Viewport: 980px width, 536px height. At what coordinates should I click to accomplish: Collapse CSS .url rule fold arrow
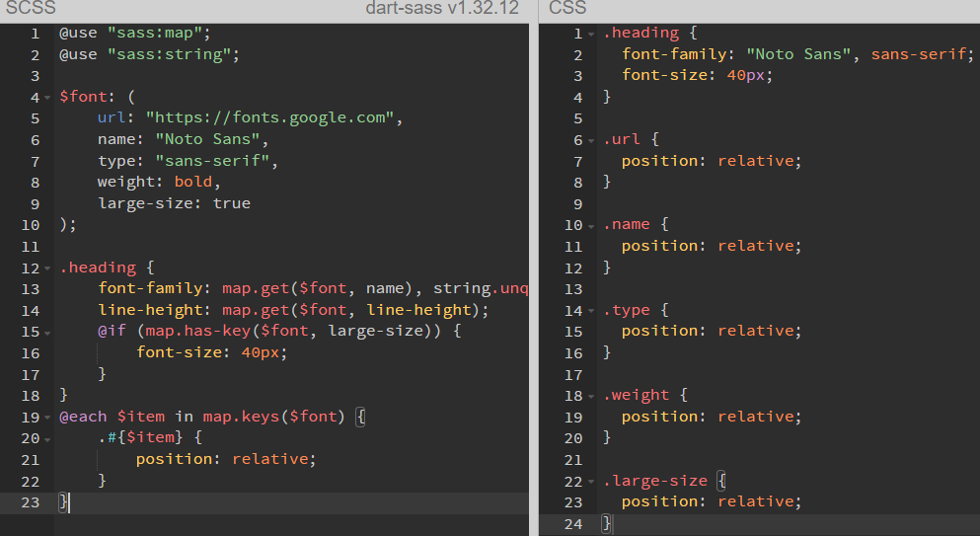pyautogui.click(x=591, y=141)
